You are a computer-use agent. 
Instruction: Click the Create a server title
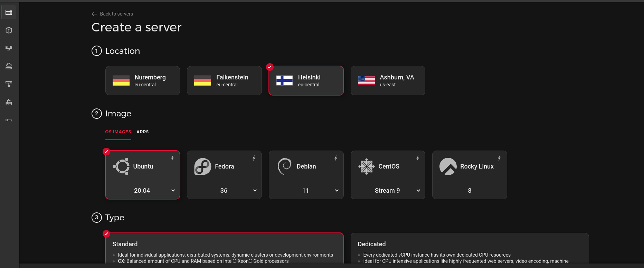(x=136, y=27)
